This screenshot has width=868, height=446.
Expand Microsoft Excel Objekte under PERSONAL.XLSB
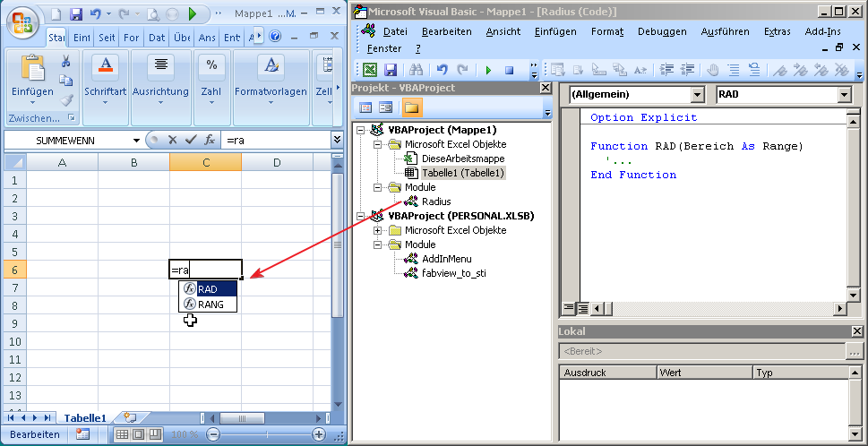(x=378, y=230)
